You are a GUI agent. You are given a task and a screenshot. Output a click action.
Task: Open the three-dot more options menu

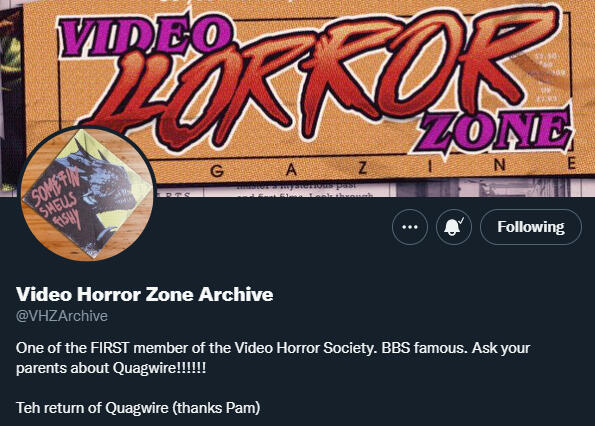click(410, 227)
